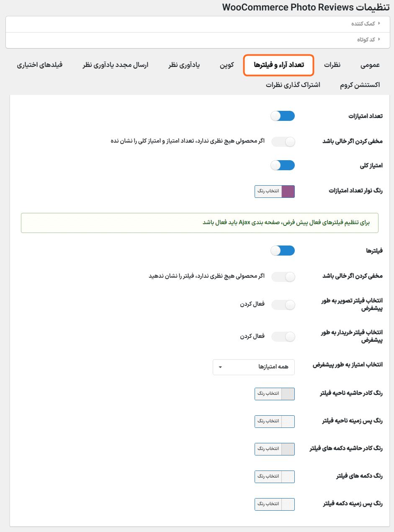Open the همه امتیازها dropdown
This screenshot has width=394, height=532.
(x=254, y=367)
